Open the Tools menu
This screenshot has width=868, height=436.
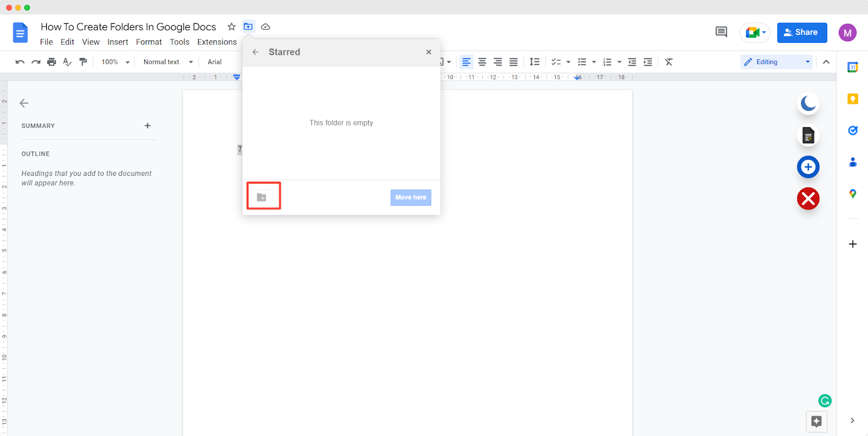[180, 42]
